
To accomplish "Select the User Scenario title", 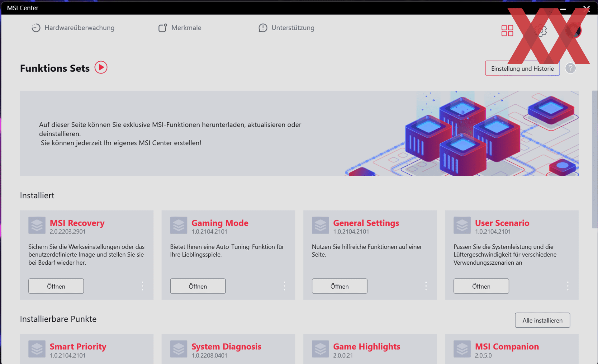I will click(x=502, y=223).
